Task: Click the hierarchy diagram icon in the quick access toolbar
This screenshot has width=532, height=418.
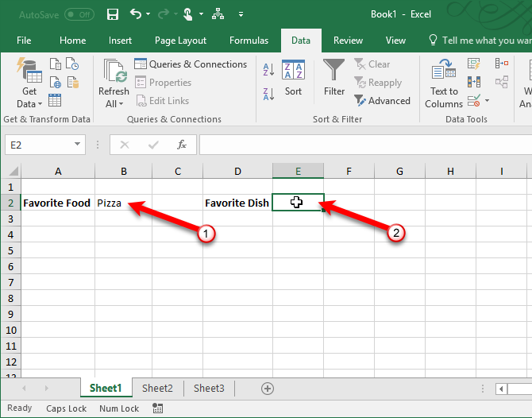Action: click(218, 14)
